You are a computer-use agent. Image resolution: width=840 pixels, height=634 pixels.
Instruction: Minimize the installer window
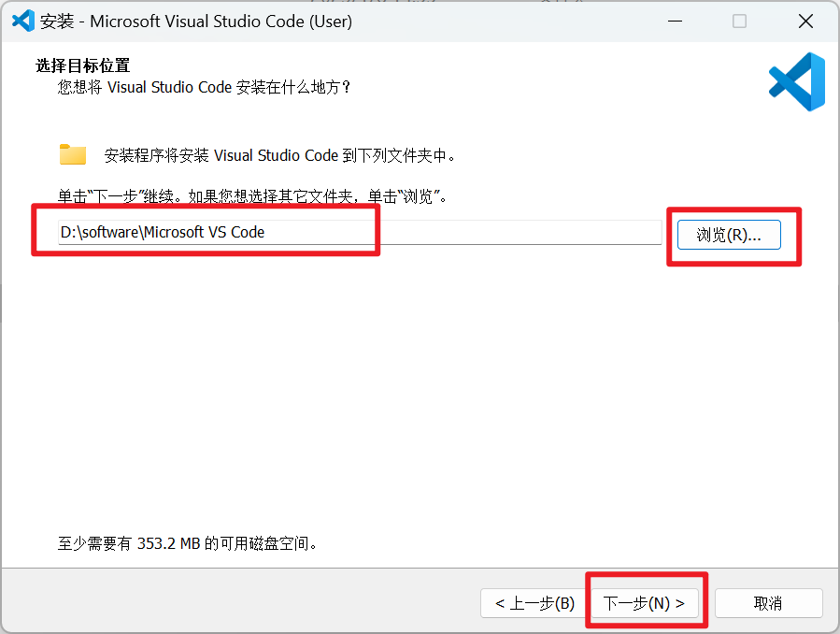[x=675, y=22]
